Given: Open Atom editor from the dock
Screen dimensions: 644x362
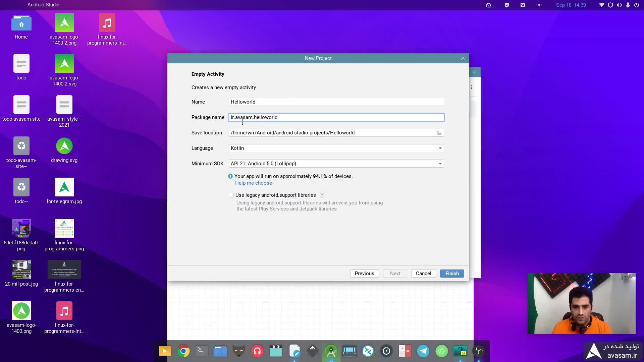Looking at the screenshot, I should (x=442, y=351).
